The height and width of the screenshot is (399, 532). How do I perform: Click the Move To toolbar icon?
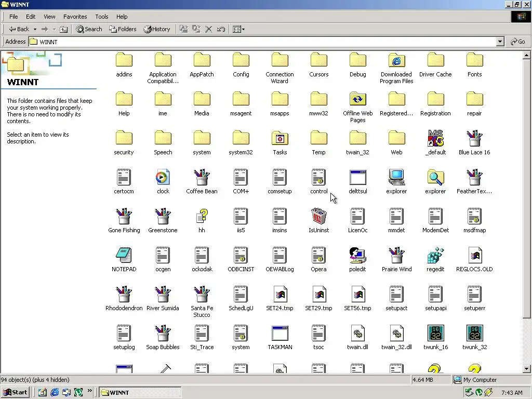click(183, 29)
